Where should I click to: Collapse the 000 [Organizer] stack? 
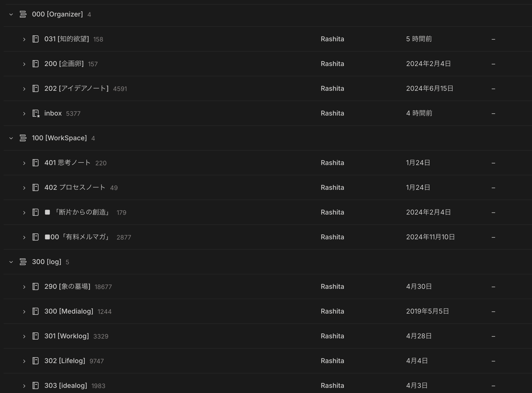(11, 14)
